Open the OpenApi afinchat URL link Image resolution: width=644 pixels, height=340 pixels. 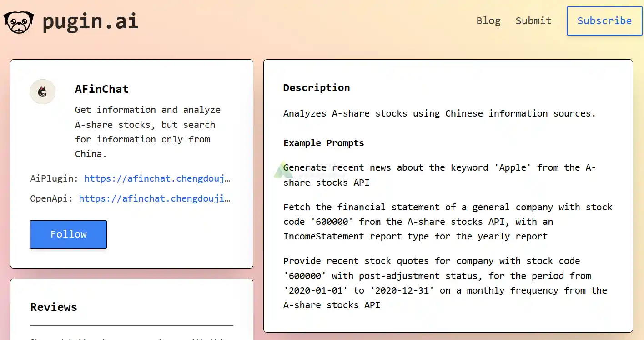[x=155, y=198]
